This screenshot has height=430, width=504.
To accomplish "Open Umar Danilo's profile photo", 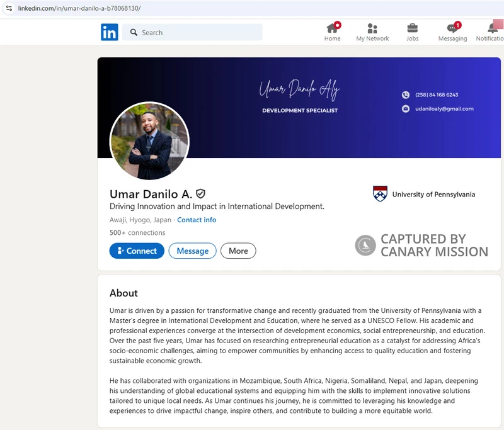I will click(x=149, y=141).
